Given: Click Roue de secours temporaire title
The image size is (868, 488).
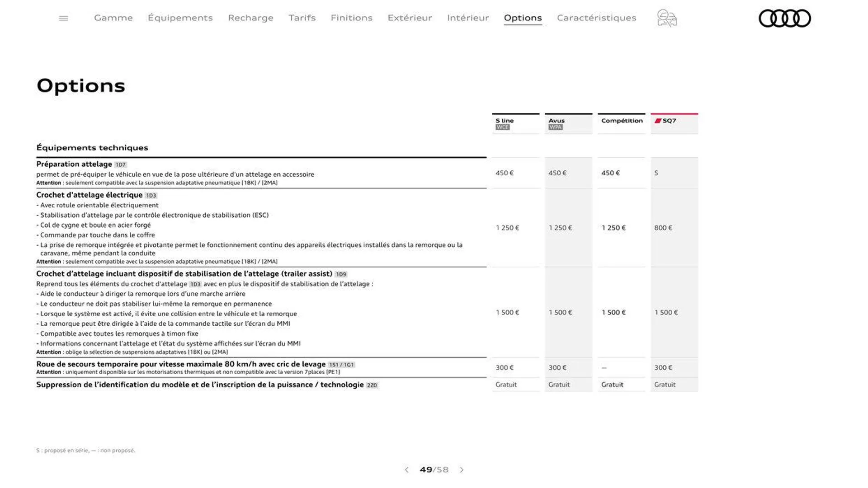Looking at the screenshot, I should click(x=181, y=364).
